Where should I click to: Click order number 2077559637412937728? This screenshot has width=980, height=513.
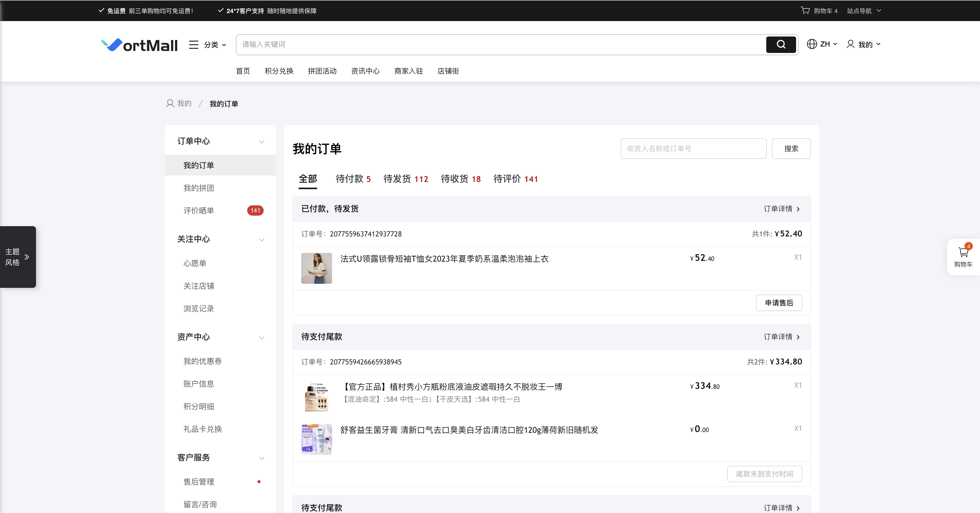point(366,234)
